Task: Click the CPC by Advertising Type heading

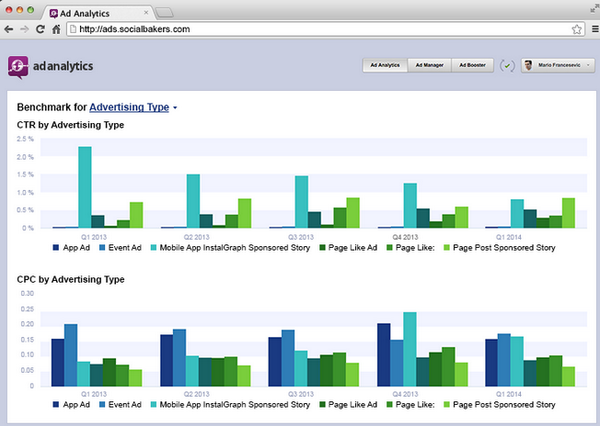Action: pos(70,279)
